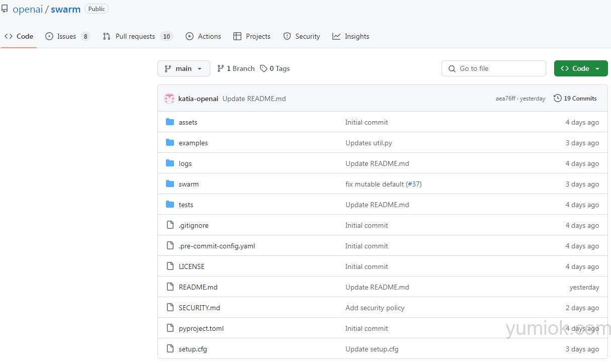The image size is (611, 364).
Task: Click the setup.cfg file icon
Action: click(x=170, y=349)
